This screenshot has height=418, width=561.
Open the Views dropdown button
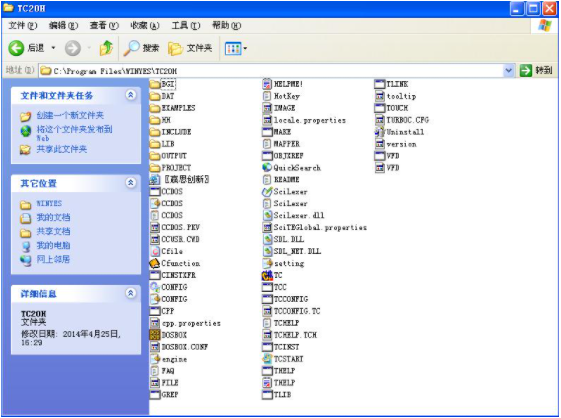236,48
